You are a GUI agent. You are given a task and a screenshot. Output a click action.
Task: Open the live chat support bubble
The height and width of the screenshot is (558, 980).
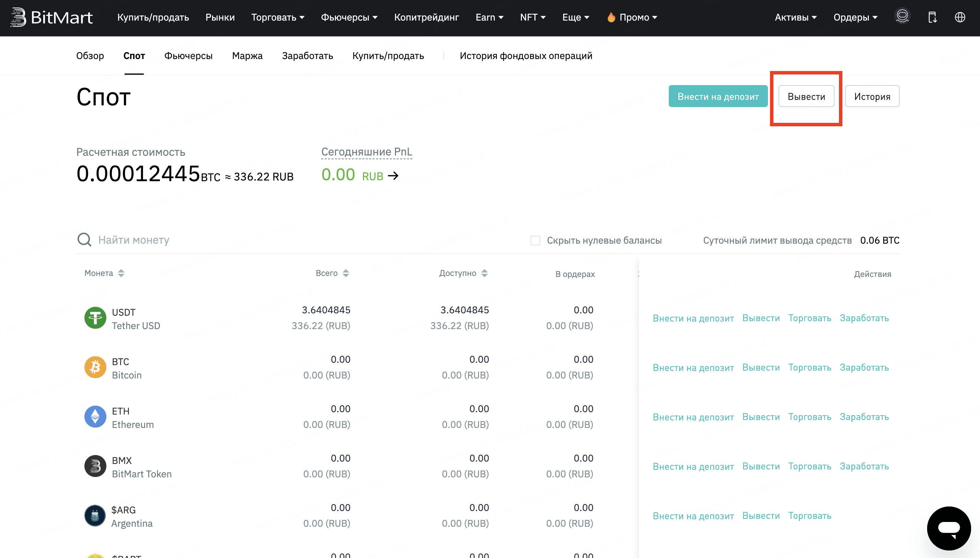tap(949, 528)
